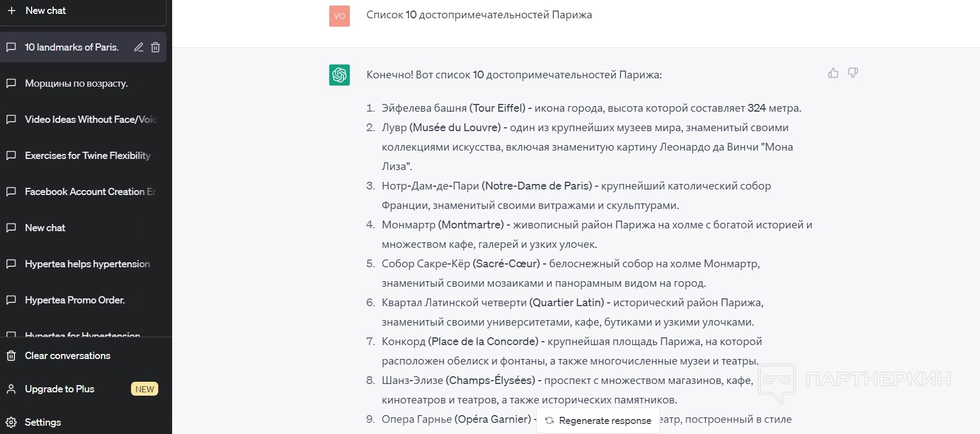Image resolution: width=980 pixels, height=434 pixels.
Task: Select Exercises for Twine Flexibility chat
Action: 88,156
